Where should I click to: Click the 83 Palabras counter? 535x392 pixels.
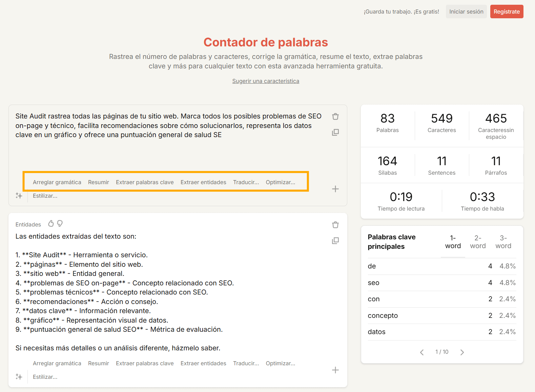[388, 123]
